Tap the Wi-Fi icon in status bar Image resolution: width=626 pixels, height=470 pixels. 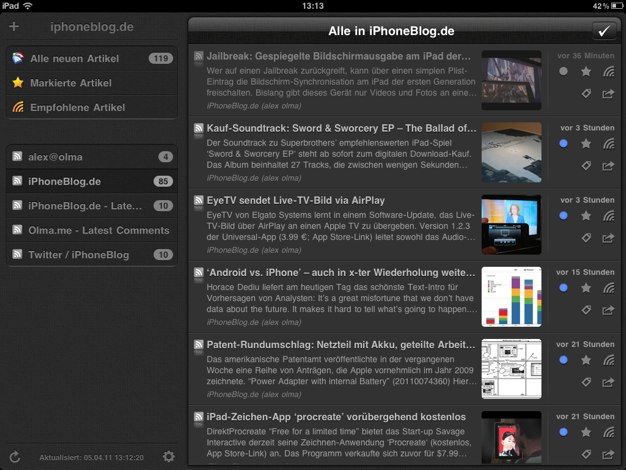click(28, 6)
